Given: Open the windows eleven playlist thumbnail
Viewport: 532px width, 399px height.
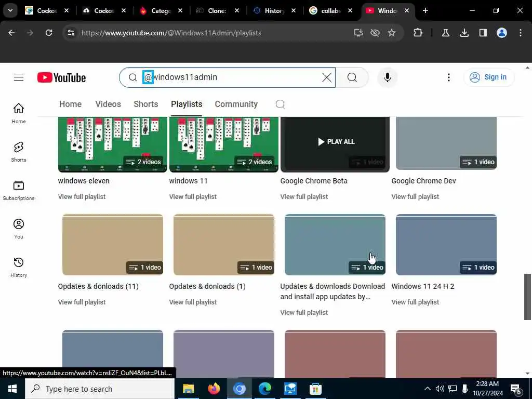Looking at the screenshot, I should (113, 144).
